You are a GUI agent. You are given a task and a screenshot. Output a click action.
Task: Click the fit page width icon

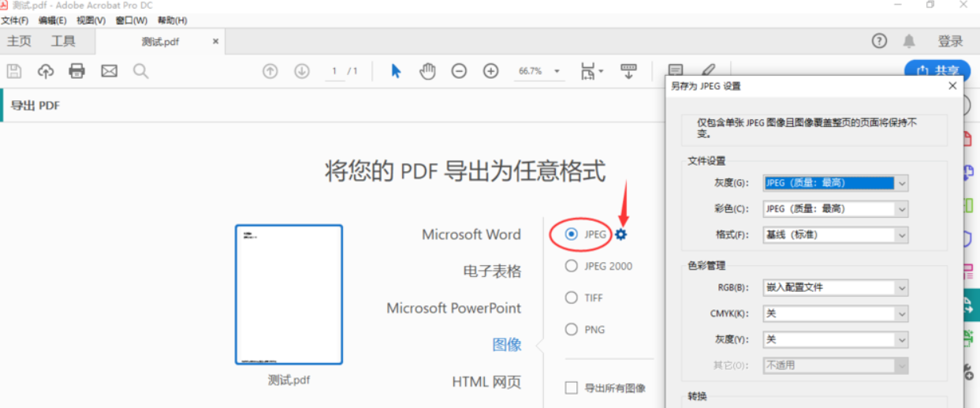point(588,71)
